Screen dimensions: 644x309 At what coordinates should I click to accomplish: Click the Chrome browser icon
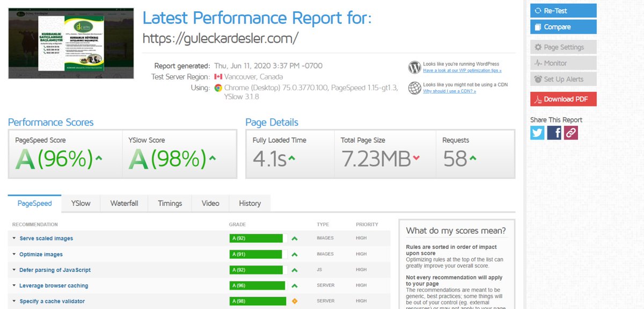(218, 88)
